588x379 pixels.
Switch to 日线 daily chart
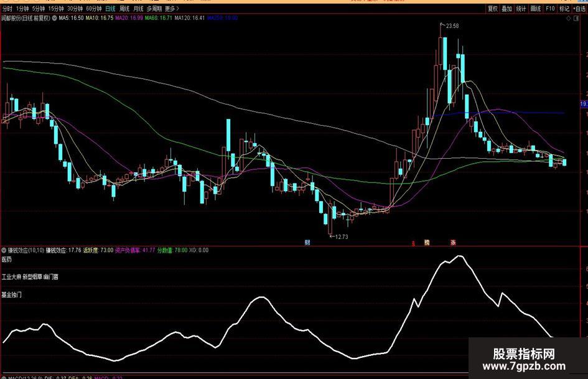[x=110, y=8]
